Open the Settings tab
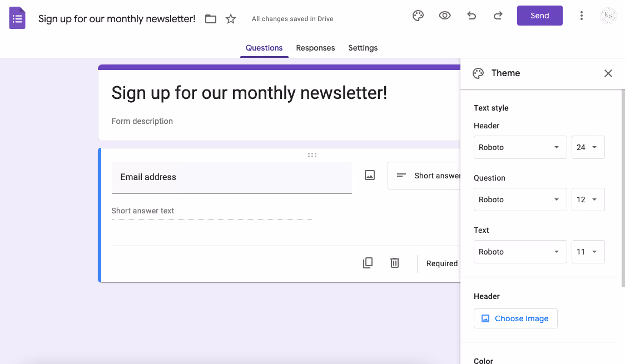 click(363, 48)
